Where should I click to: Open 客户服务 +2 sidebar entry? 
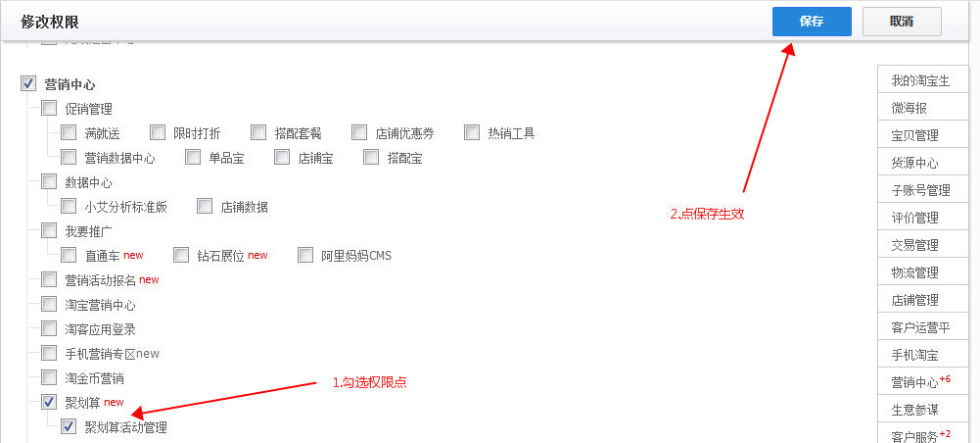point(923,433)
